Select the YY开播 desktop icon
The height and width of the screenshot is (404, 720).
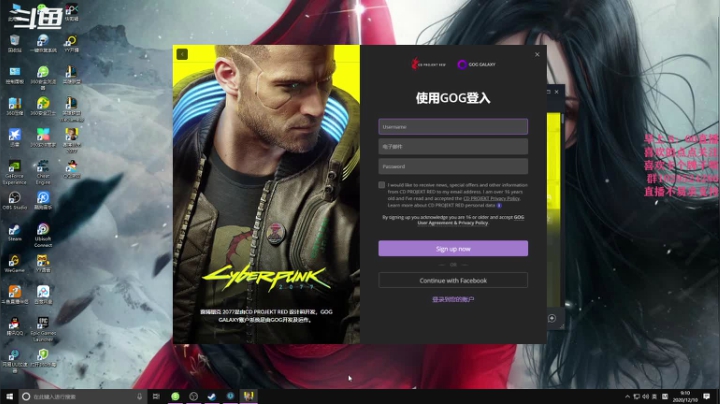[x=71, y=43]
